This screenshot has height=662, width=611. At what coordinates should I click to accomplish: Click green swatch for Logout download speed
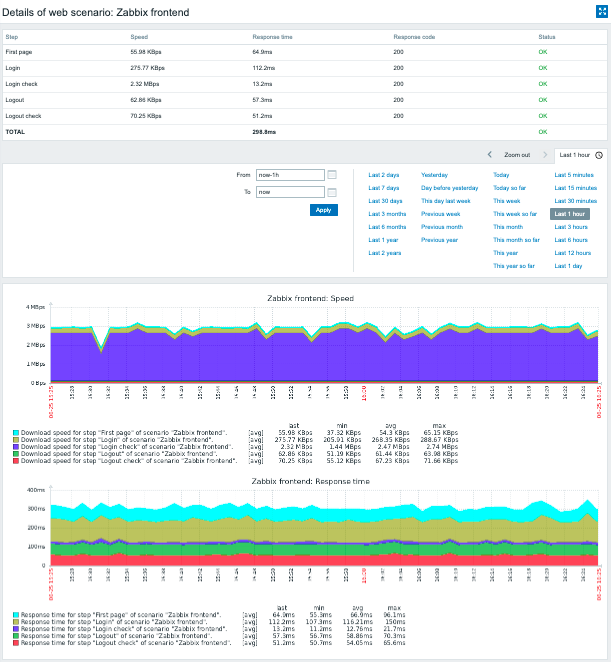(16, 454)
